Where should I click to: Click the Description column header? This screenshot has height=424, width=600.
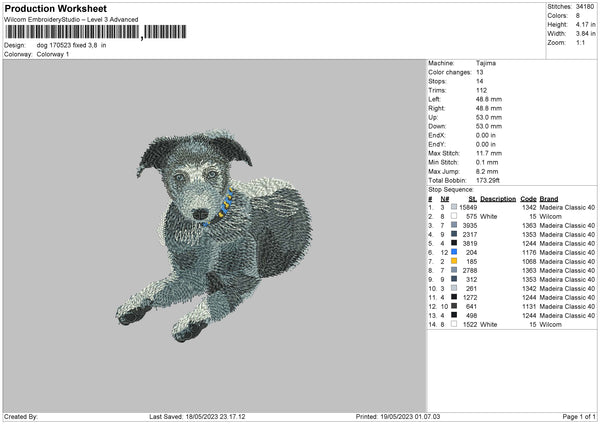tap(497, 198)
